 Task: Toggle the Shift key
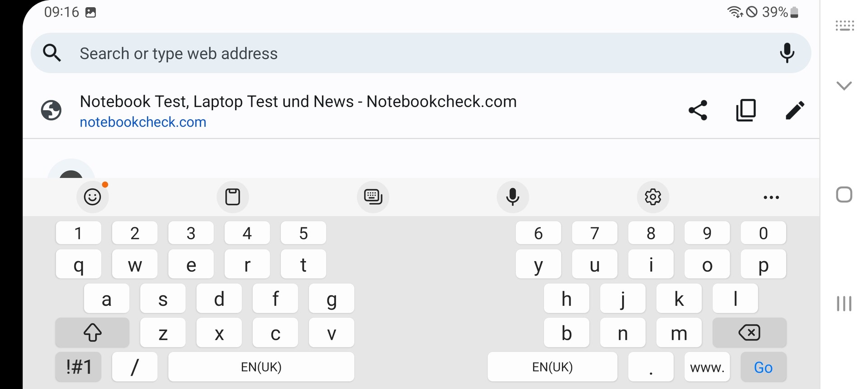[x=92, y=333]
